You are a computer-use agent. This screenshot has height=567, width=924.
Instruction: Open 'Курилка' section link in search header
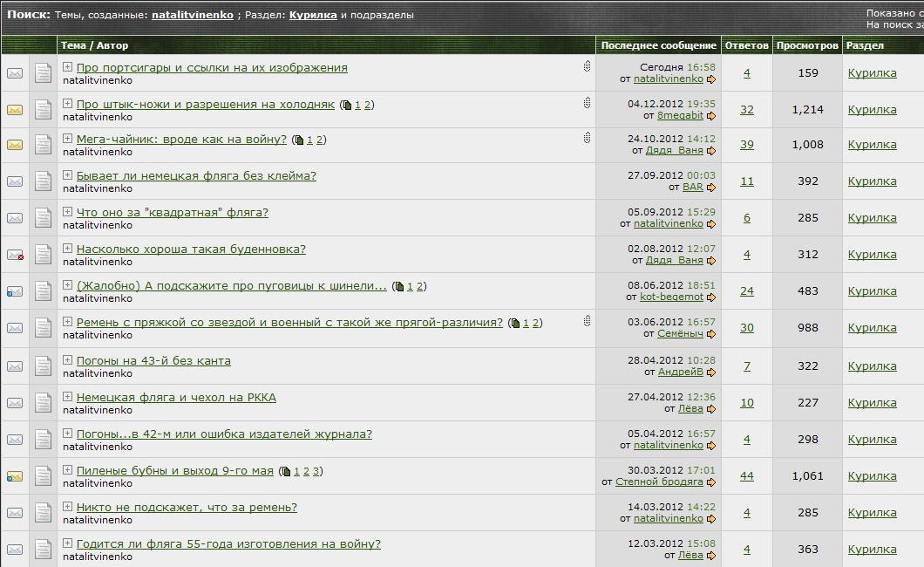(313, 15)
